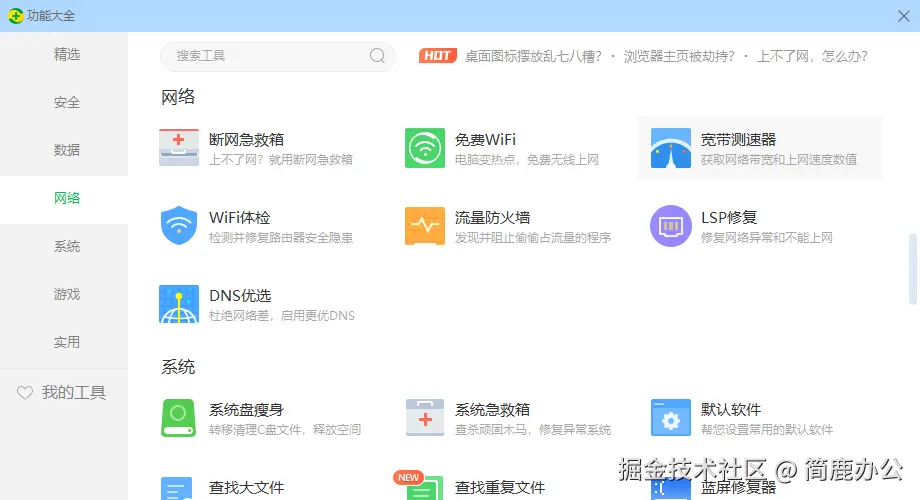This screenshot has height=500, width=920.
Task: Open the purple LSP修复 icon
Action: pyautogui.click(x=671, y=225)
